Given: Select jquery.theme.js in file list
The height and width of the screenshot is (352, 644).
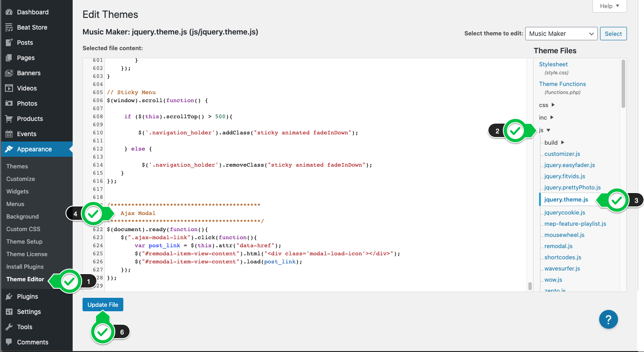Looking at the screenshot, I should pyautogui.click(x=566, y=200).
